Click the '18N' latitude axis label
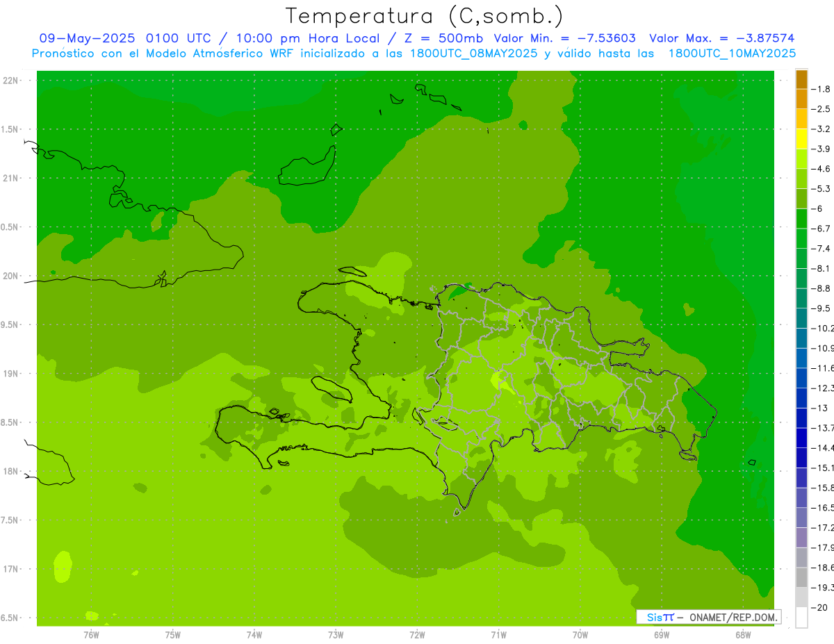 click(11, 471)
